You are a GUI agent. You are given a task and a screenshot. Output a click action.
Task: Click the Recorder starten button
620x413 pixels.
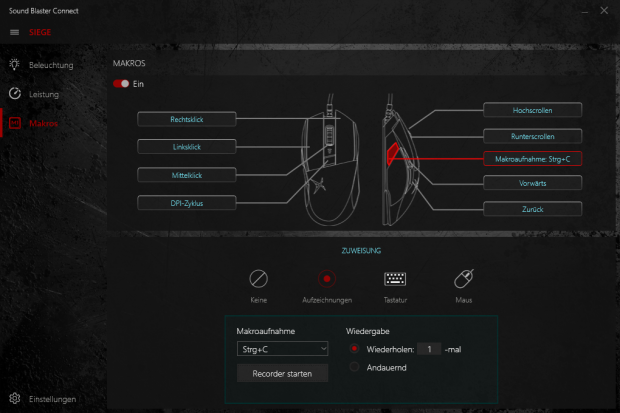[282, 373]
